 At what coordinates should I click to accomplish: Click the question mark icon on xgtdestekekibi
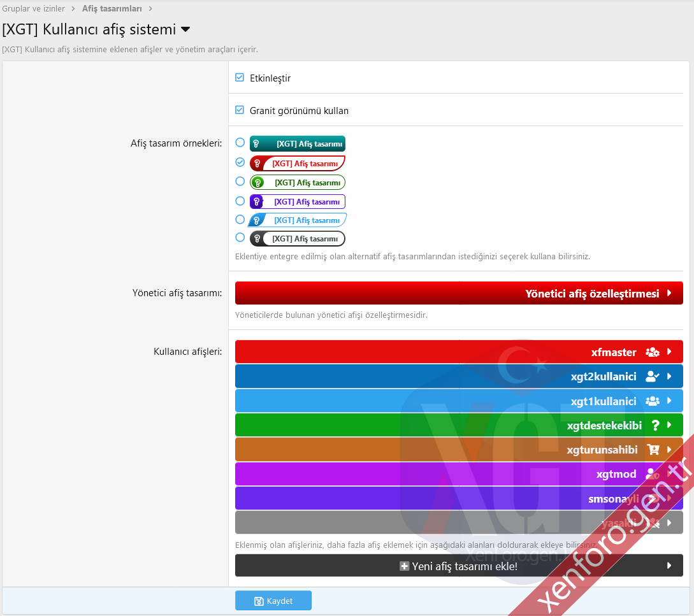(x=654, y=426)
